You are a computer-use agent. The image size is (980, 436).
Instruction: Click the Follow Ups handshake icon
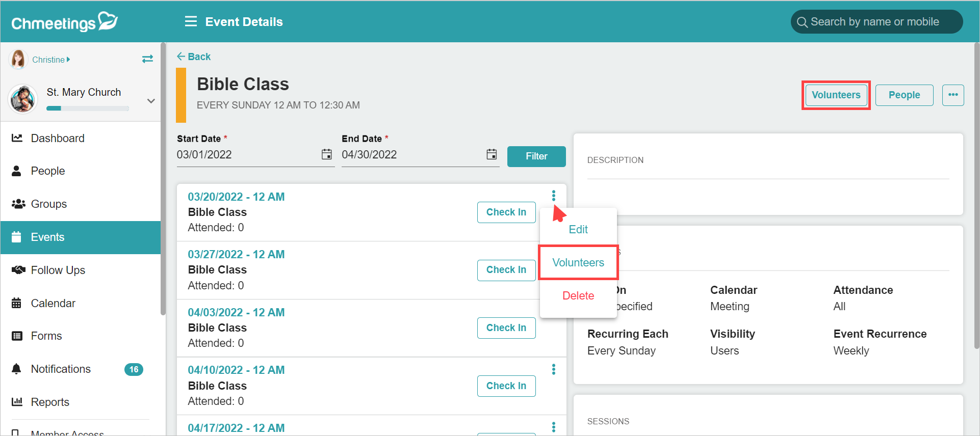pos(18,270)
